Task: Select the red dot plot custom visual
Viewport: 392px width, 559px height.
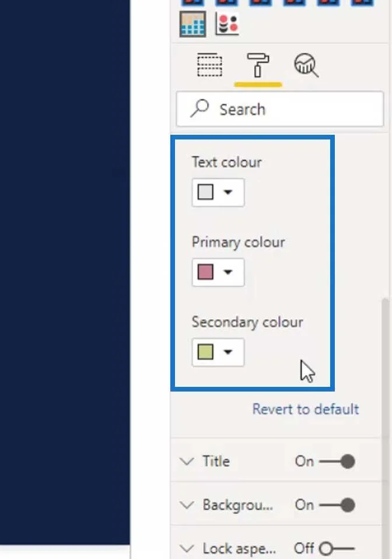Action: coord(227,24)
